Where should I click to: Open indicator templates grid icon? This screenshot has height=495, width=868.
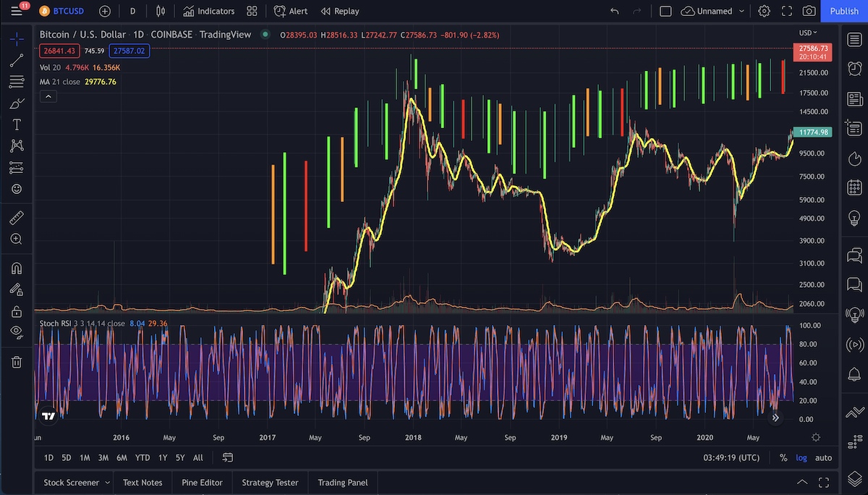click(x=252, y=12)
